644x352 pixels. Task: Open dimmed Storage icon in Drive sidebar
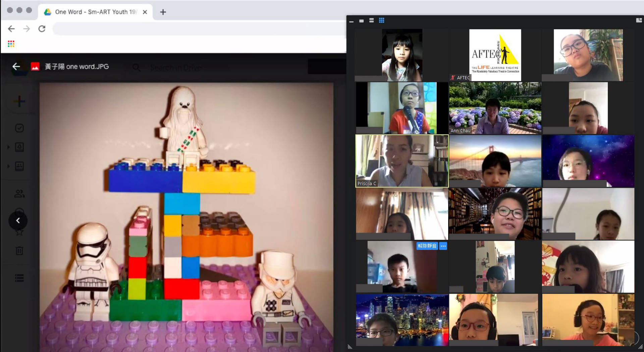[x=19, y=278]
